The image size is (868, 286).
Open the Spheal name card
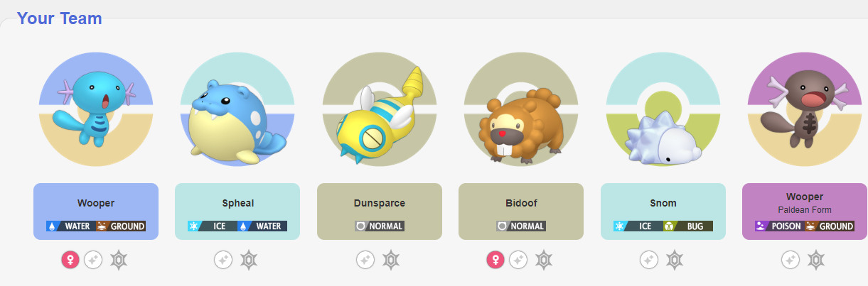[x=237, y=211]
